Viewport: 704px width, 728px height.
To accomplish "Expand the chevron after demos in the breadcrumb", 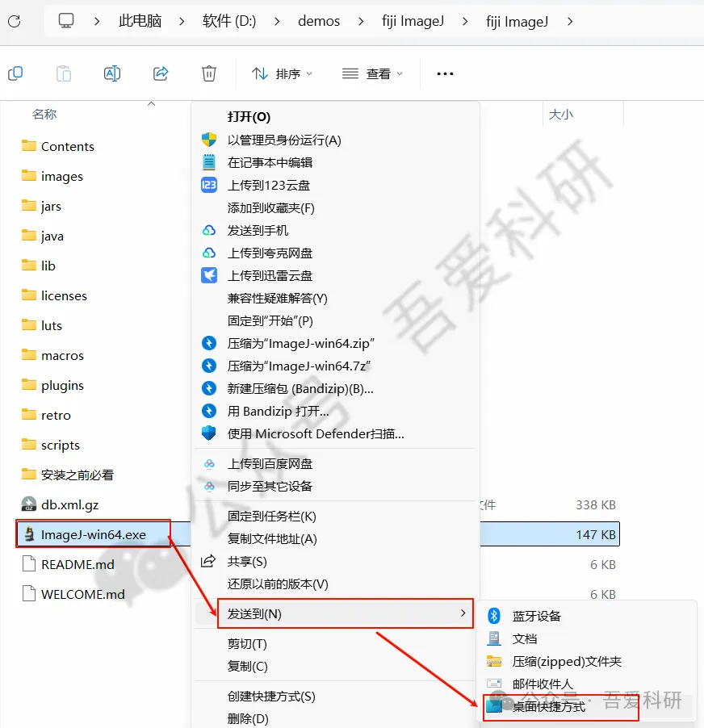I will 361,21.
